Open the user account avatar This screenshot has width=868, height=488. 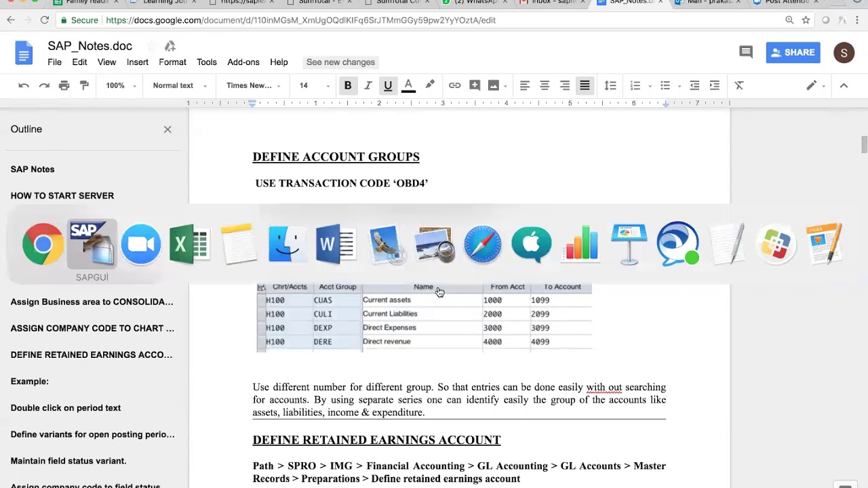pyautogui.click(x=844, y=52)
